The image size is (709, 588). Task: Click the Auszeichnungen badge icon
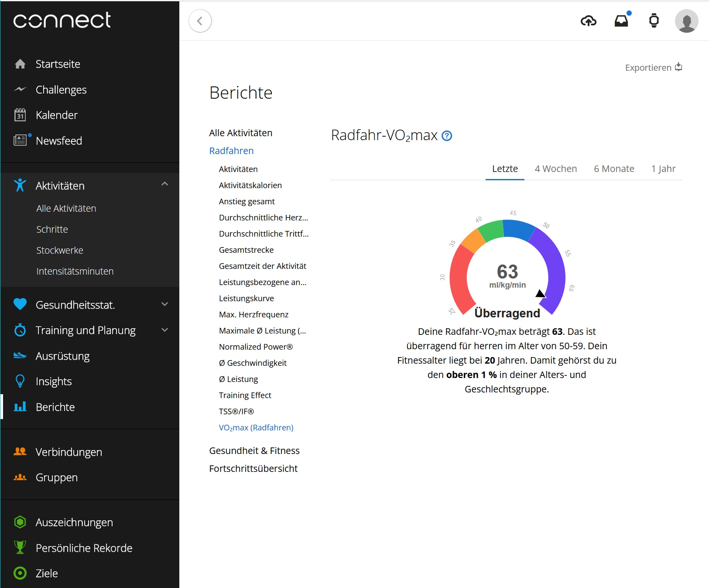20,522
